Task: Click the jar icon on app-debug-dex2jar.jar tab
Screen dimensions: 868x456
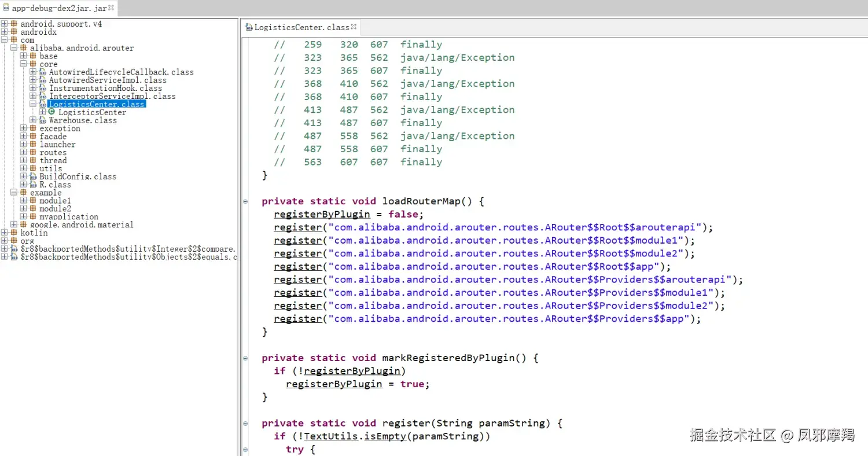Action: (6, 9)
